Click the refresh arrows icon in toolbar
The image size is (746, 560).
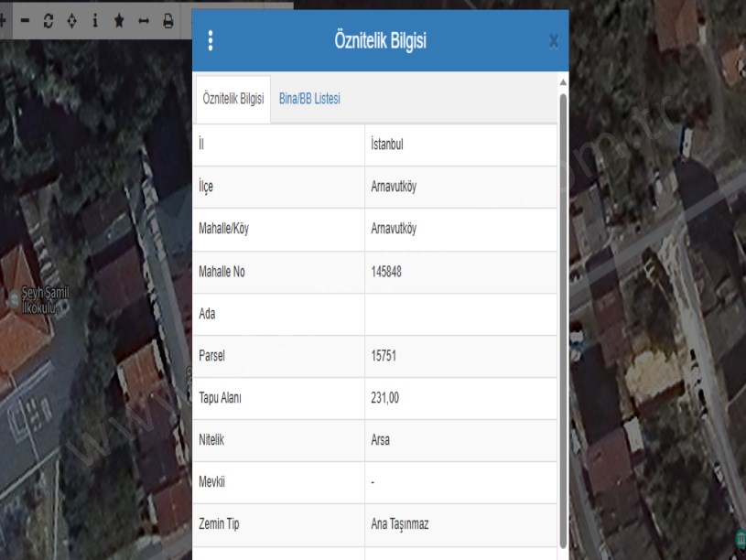[x=49, y=20]
